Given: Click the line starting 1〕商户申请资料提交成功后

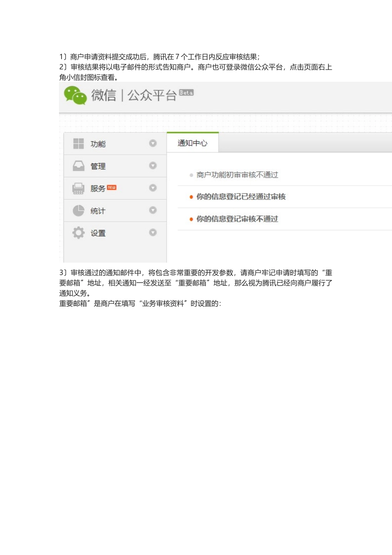Looking at the screenshot, I should click(x=160, y=57).
